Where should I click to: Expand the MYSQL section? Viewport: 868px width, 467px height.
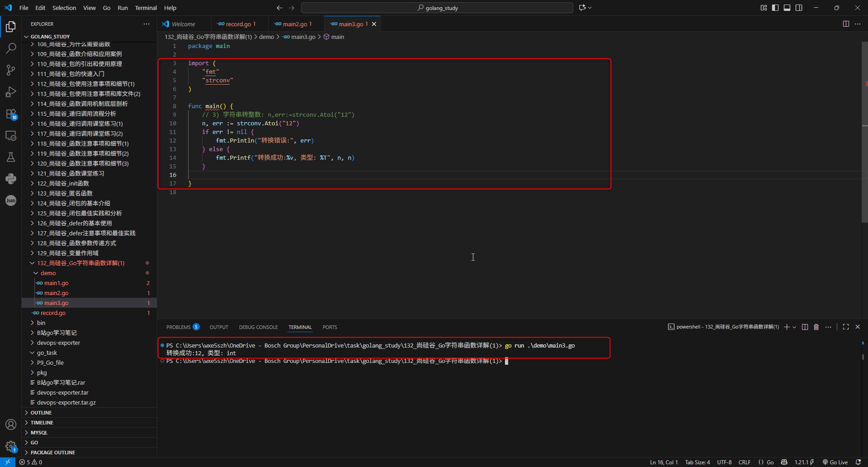point(90,433)
